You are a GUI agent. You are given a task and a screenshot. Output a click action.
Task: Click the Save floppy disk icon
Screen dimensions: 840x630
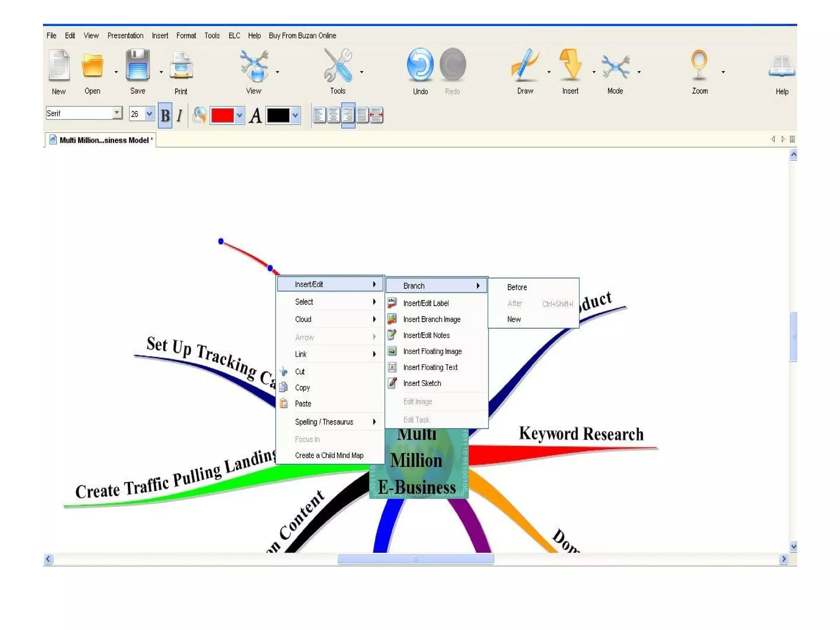[x=137, y=65]
